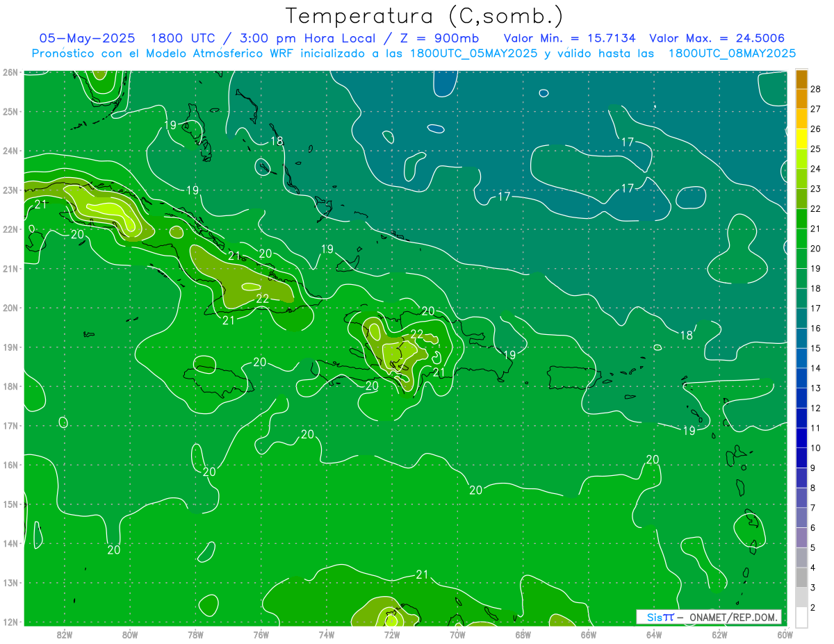Click legend scale label 23
Viewport: 834px width, 644px height.
(815, 188)
